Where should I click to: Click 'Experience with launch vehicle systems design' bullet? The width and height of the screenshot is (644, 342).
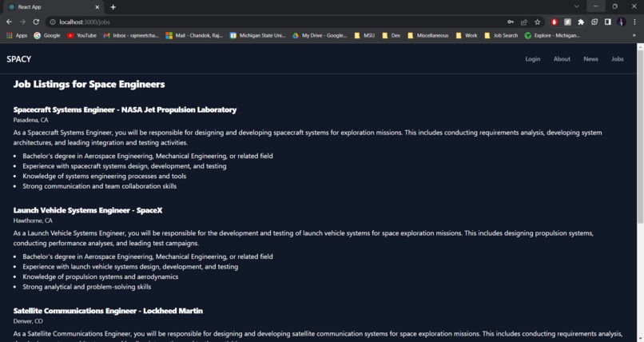(x=130, y=267)
